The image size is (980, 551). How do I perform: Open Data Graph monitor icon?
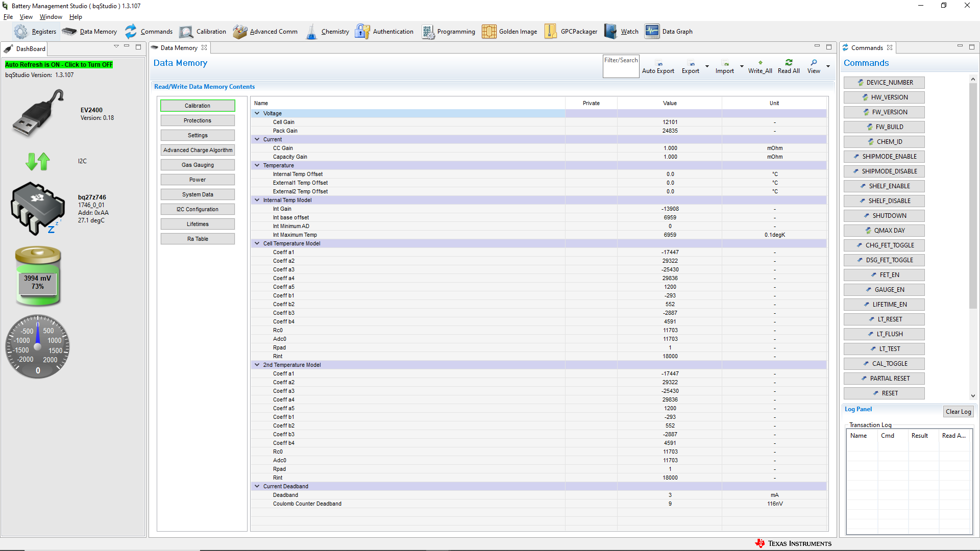tap(652, 32)
